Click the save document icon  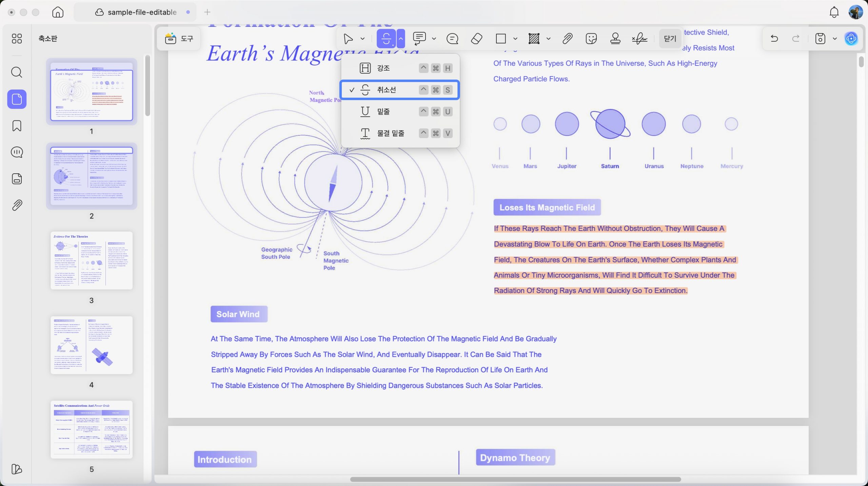[x=820, y=38]
